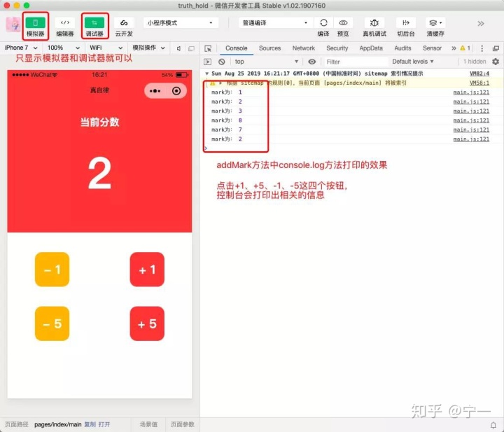Image resolution: width=504 pixels, height=432 pixels.
Task: Toggle the editor (编辑器) panel
Action: pos(65,23)
